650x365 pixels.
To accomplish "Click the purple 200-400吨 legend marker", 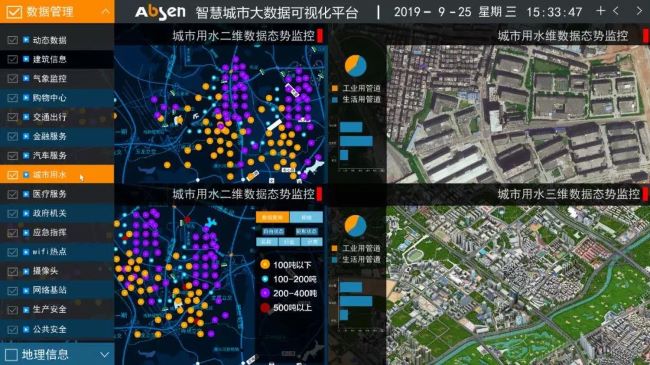I will click(x=265, y=293).
